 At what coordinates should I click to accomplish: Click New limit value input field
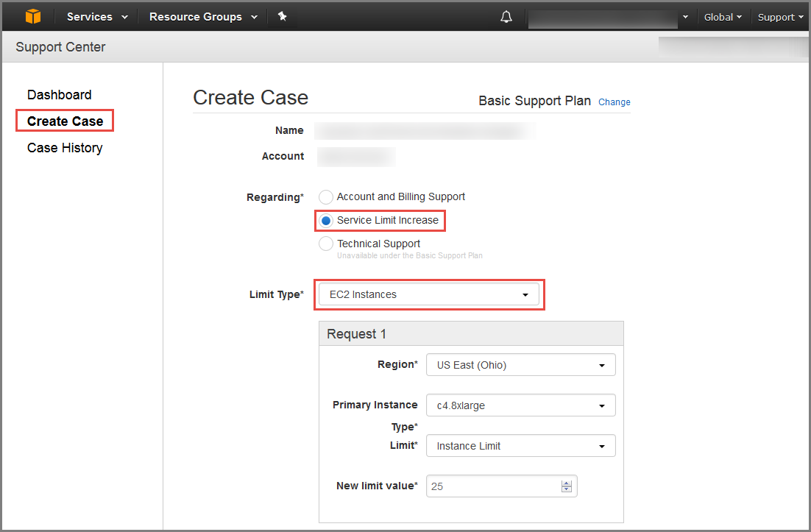pyautogui.click(x=501, y=486)
